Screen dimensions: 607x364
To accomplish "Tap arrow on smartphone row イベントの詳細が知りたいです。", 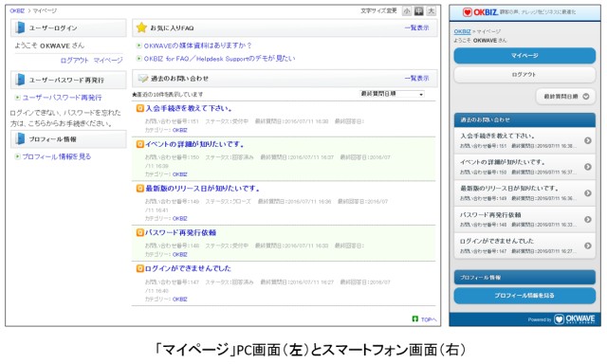I will tap(588, 167).
